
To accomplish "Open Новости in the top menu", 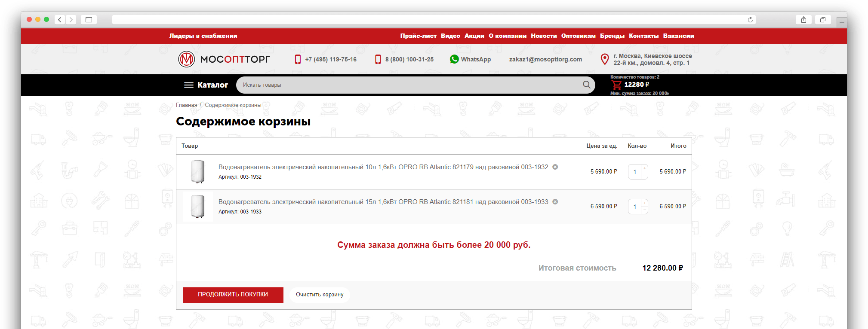I will pos(544,36).
